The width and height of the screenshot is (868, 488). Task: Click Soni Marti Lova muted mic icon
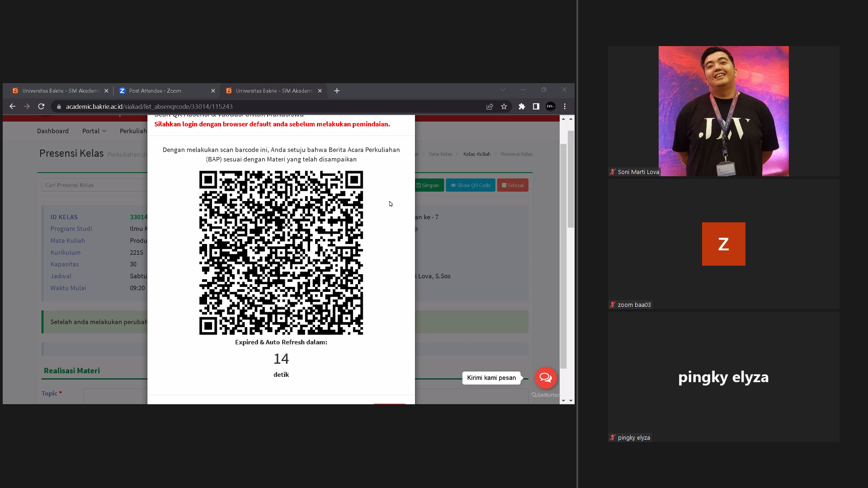tap(613, 172)
